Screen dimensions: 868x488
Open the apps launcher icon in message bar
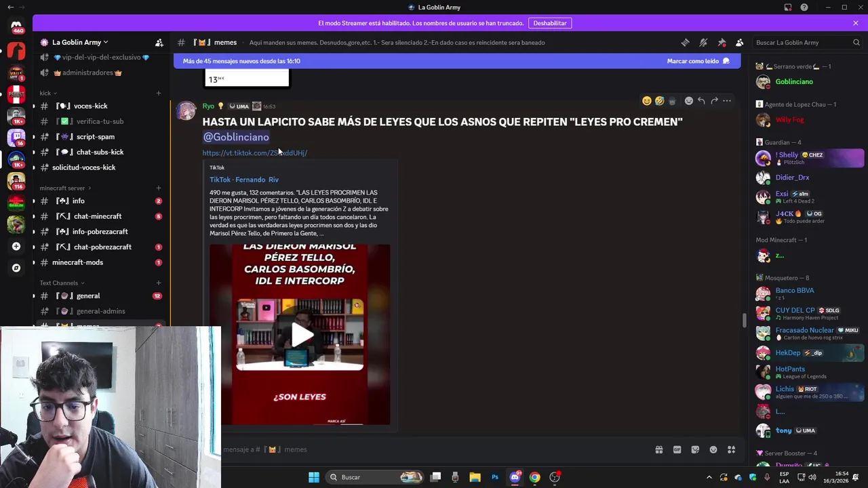coord(732,449)
